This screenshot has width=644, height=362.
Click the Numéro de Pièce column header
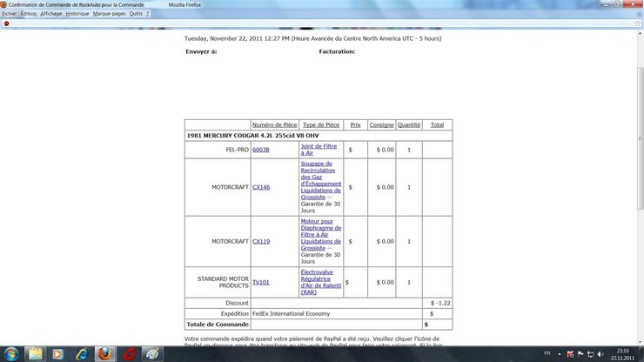[274, 125]
